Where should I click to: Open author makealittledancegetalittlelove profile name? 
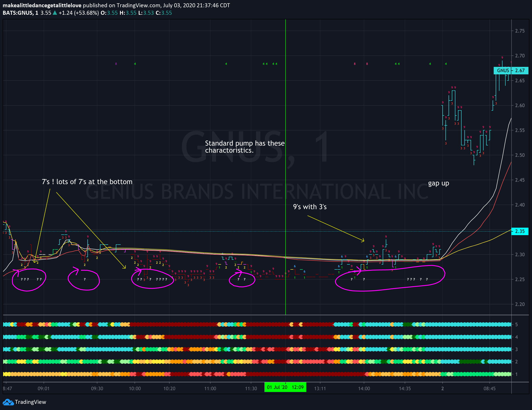click(42, 5)
